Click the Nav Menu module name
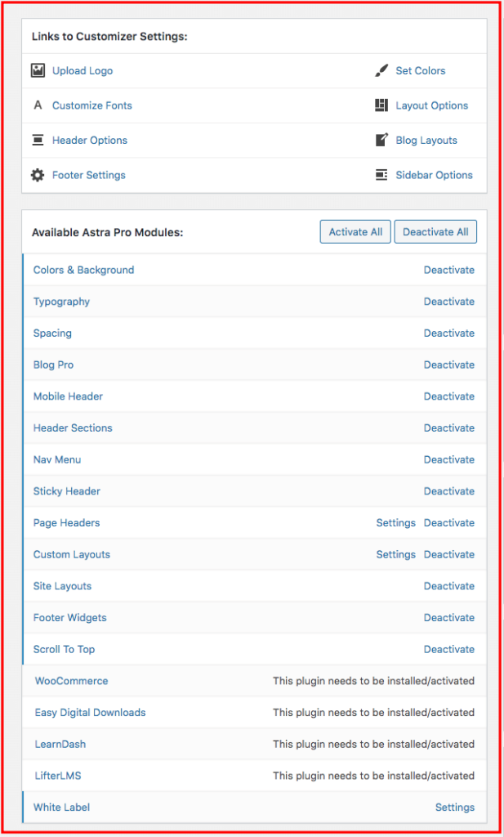 57,459
